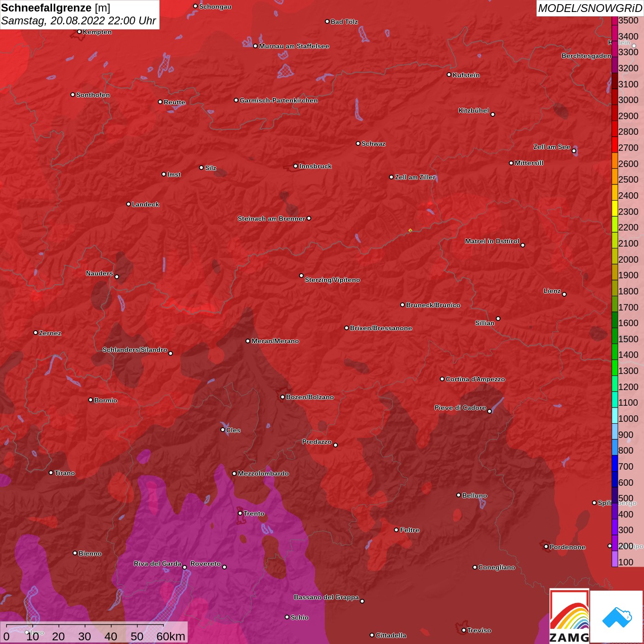Select Bormio on the map
Image resolution: width=644 pixels, height=644 pixels.
(106, 400)
